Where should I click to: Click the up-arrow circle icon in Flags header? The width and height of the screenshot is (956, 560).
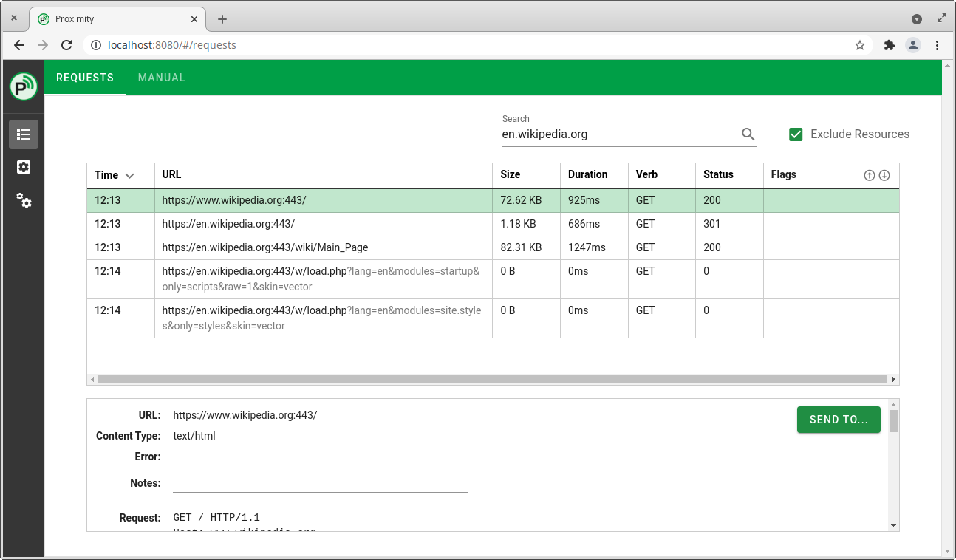[x=870, y=175]
